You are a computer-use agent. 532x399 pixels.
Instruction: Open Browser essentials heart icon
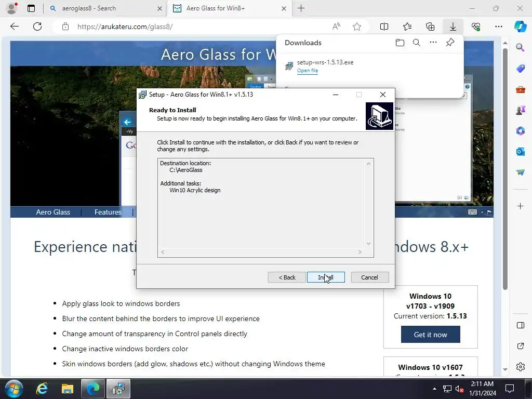tap(476, 26)
